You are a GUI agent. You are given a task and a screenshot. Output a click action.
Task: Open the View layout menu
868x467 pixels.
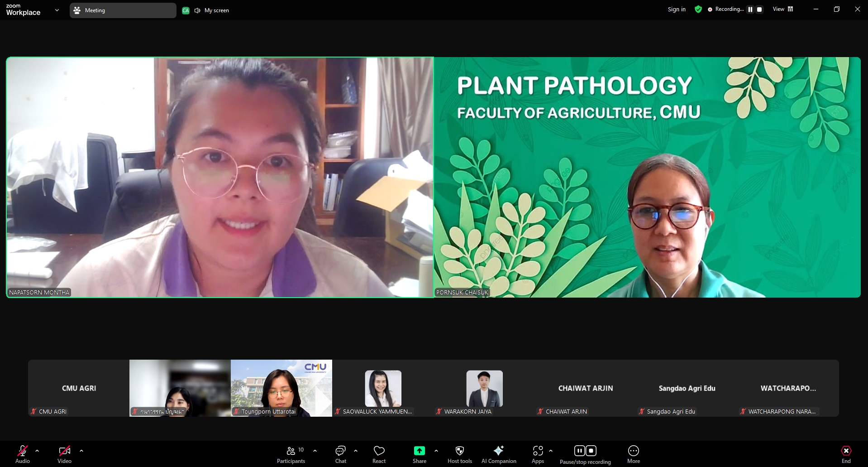point(783,9)
